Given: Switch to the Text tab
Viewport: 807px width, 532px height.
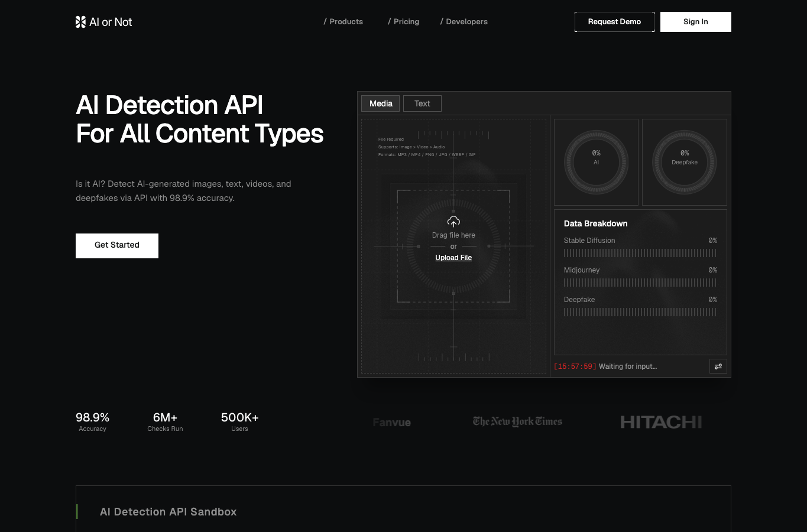Looking at the screenshot, I should pyautogui.click(x=422, y=103).
